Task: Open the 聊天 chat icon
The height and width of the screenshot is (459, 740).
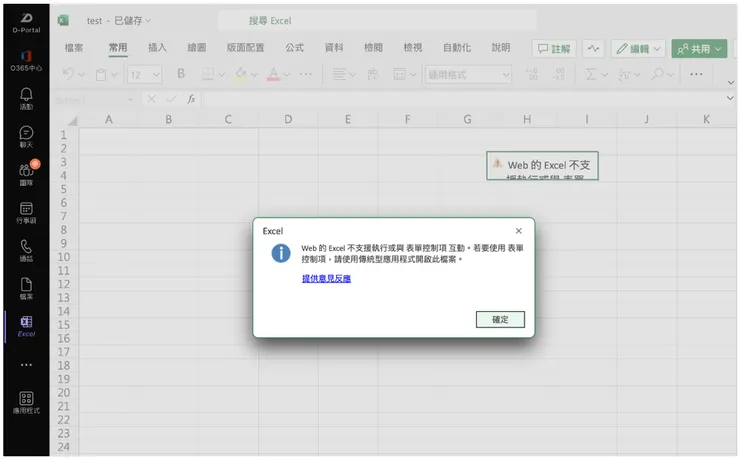Action: [26, 137]
